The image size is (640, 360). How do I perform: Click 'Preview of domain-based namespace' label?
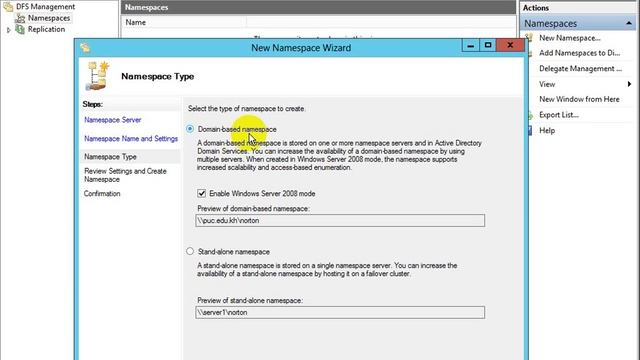click(x=253, y=209)
